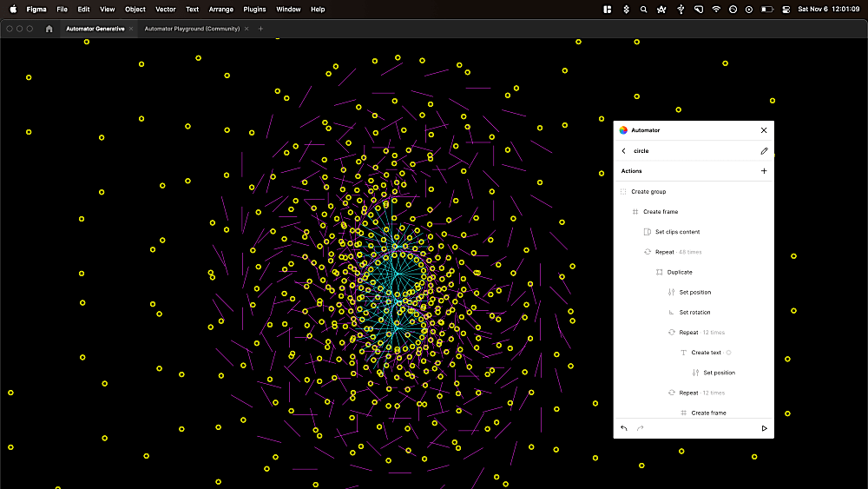Open Spotlight search in menu bar
The image size is (868, 489).
pos(643,10)
